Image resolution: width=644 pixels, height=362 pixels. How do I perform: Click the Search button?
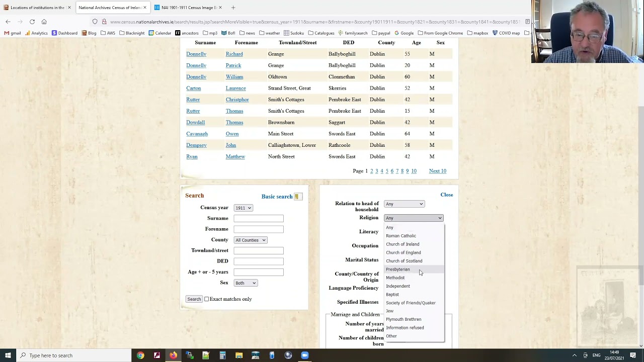pyautogui.click(x=194, y=299)
